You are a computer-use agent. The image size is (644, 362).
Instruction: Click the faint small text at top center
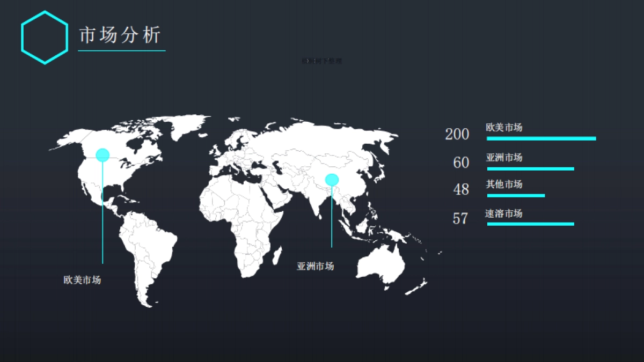pos(321,61)
